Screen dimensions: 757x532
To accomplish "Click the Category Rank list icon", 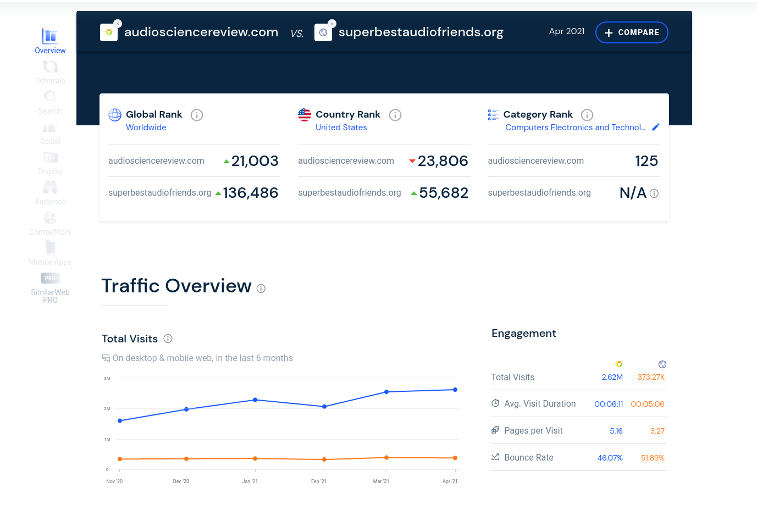I will [x=494, y=115].
